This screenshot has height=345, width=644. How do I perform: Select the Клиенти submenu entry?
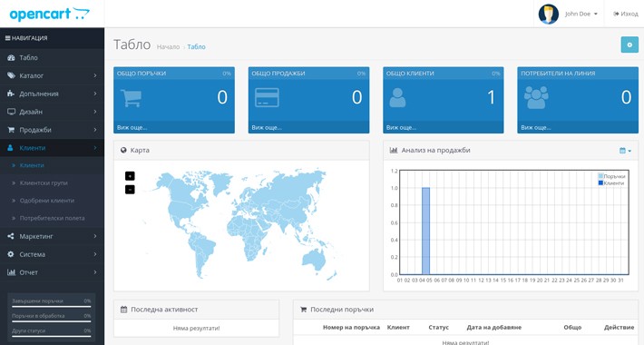[53, 165]
